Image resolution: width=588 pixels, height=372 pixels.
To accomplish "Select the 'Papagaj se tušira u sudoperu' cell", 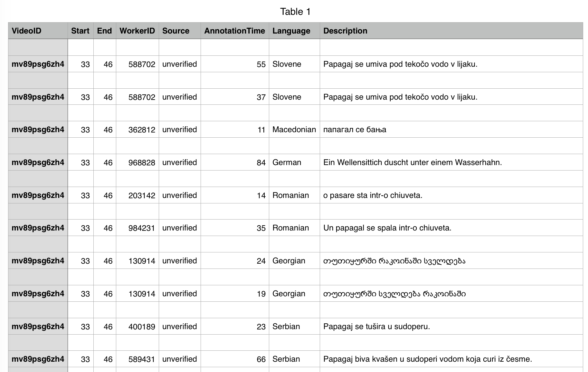I will click(x=451, y=326).
